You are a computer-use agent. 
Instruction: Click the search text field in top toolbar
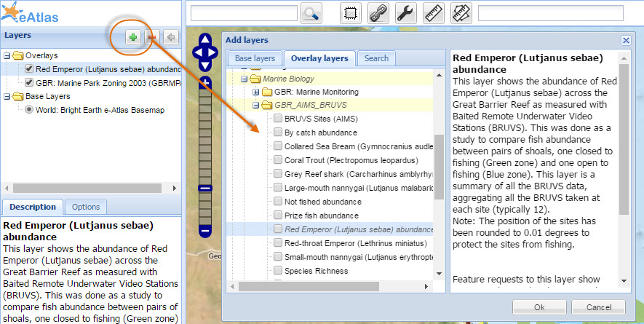click(x=244, y=14)
